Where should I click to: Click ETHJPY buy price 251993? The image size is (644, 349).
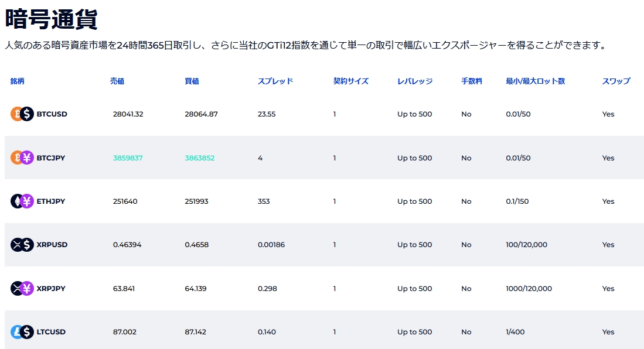pyautogui.click(x=196, y=201)
